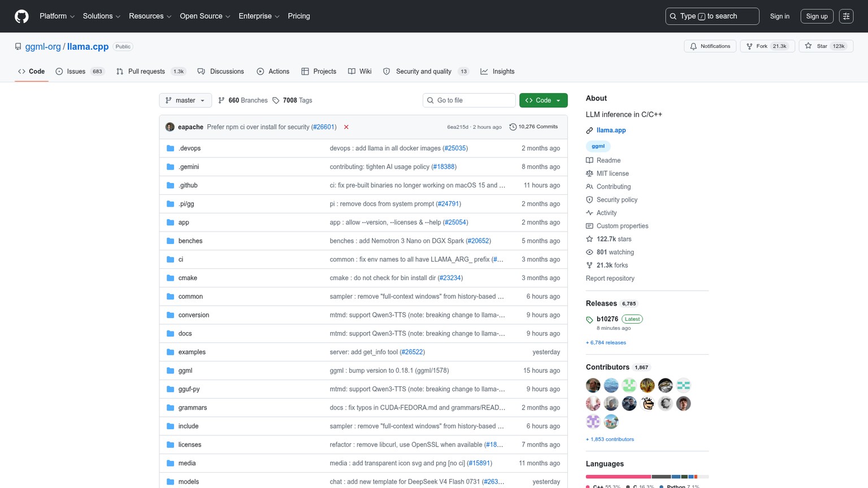The width and height of the screenshot is (868, 488).
Task: Open the Actions tab
Action: coord(273,72)
